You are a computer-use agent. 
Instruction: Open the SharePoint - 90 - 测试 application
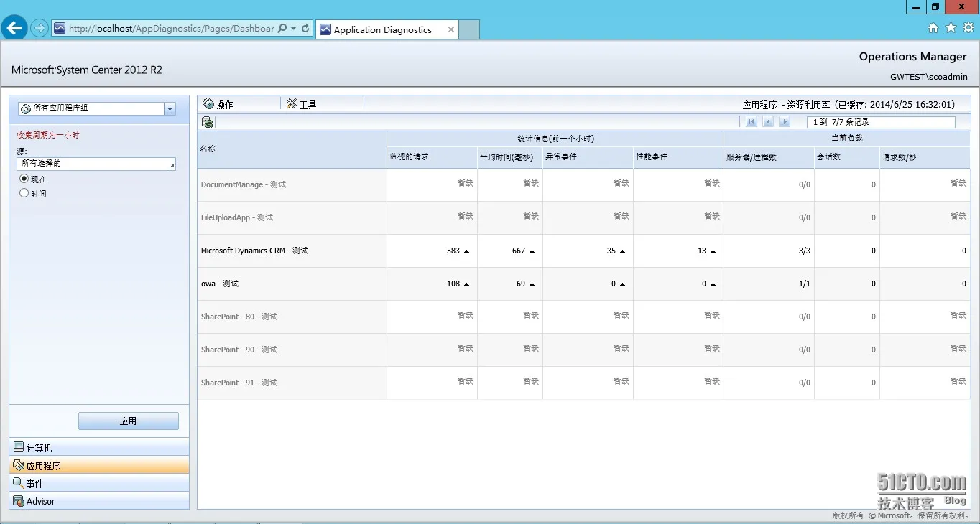(239, 350)
